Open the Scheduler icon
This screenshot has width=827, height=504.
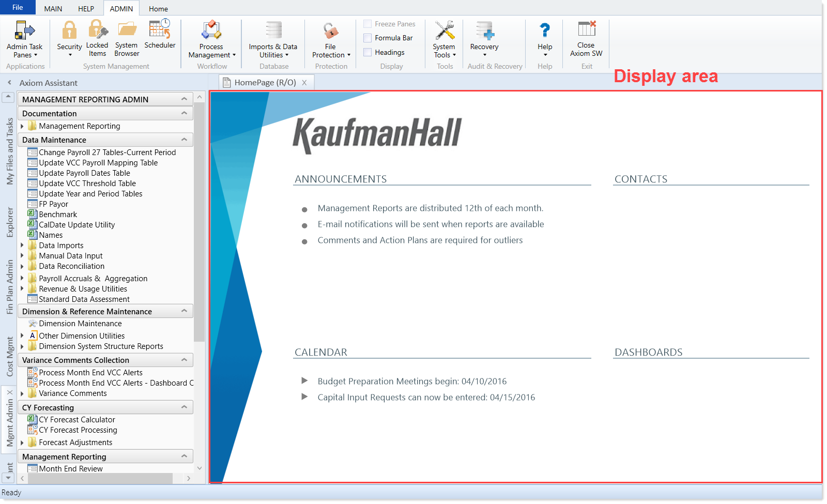point(160,29)
